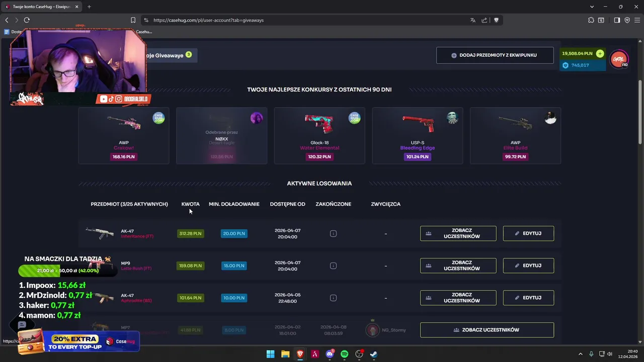Open the browser hamburger main menu
This screenshot has height=362, width=644.
coord(637,20)
